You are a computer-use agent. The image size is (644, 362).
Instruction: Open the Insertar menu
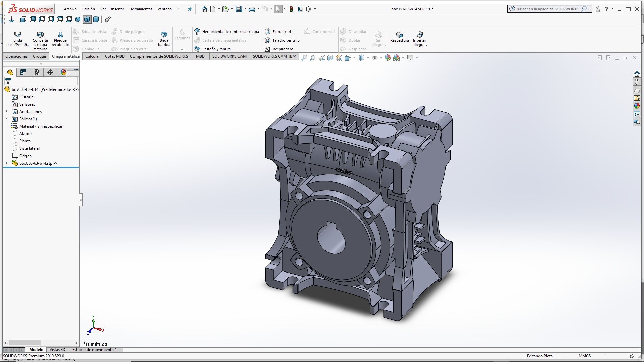click(x=117, y=9)
